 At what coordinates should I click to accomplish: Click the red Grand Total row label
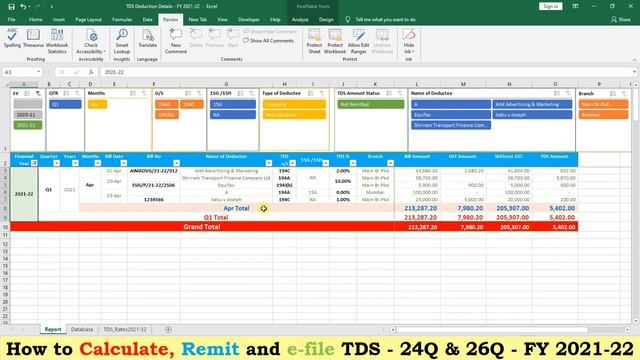point(202,227)
